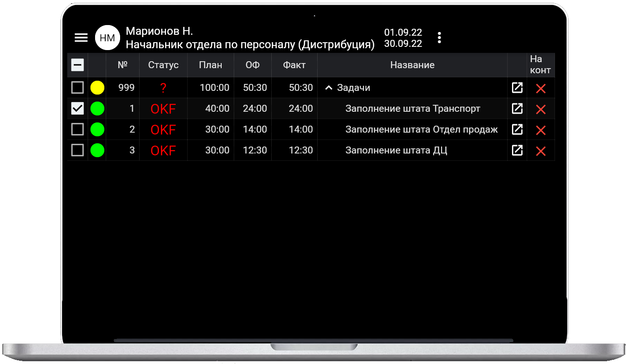627x364 pixels.
Task: Open Задачи row in external view
Action: pyautogui.click(x=517, y=88)
